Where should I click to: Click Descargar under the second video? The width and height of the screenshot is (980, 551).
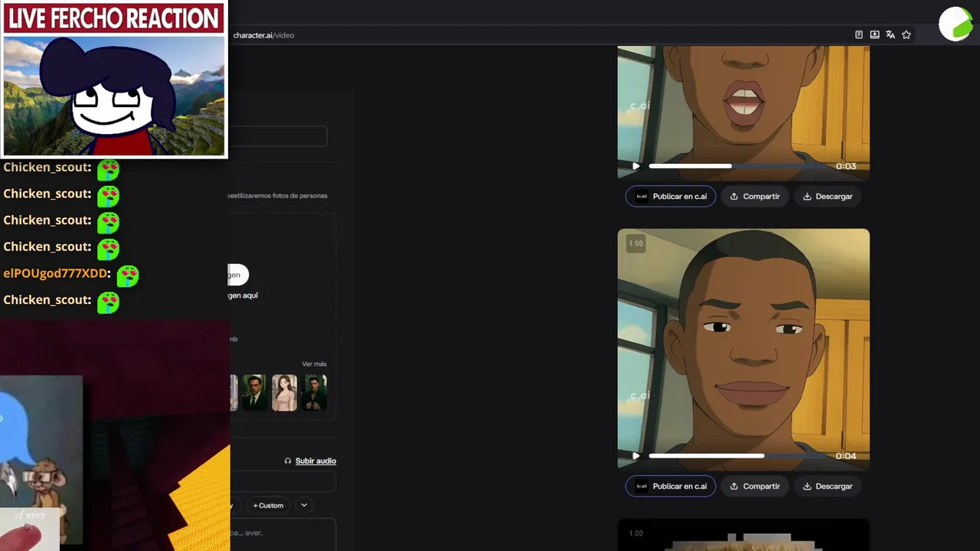pos(828,486)
